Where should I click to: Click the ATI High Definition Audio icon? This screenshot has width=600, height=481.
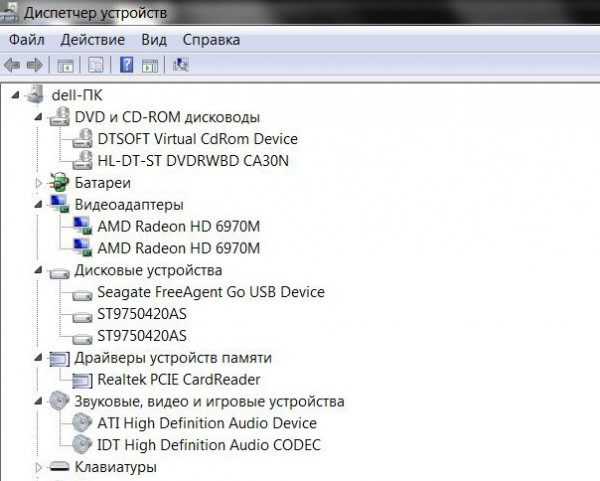pyautogui.click(x=82, y=422)
